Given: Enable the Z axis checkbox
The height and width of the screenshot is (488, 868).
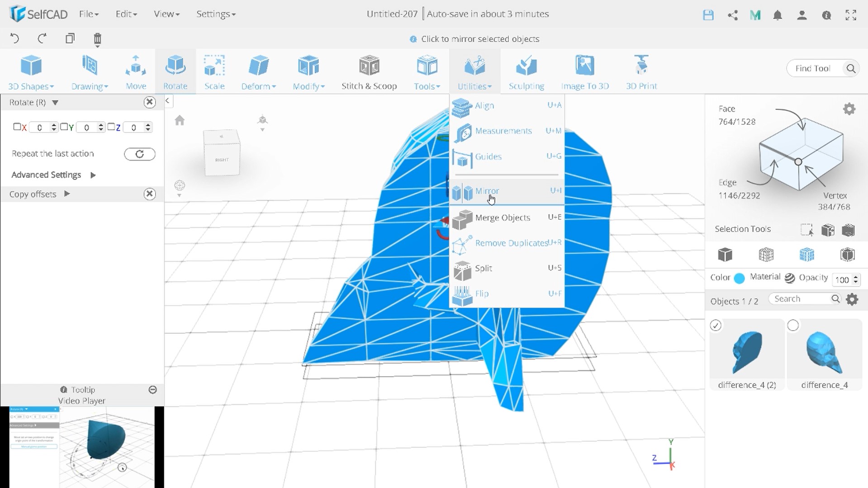Looking at the screenshot, I should 111,127.
